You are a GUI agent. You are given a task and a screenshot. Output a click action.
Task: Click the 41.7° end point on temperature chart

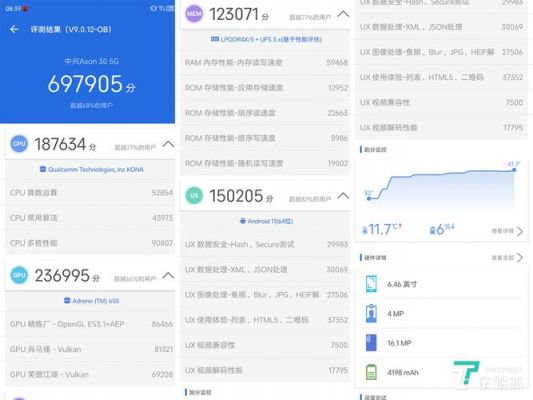(514, 170)
